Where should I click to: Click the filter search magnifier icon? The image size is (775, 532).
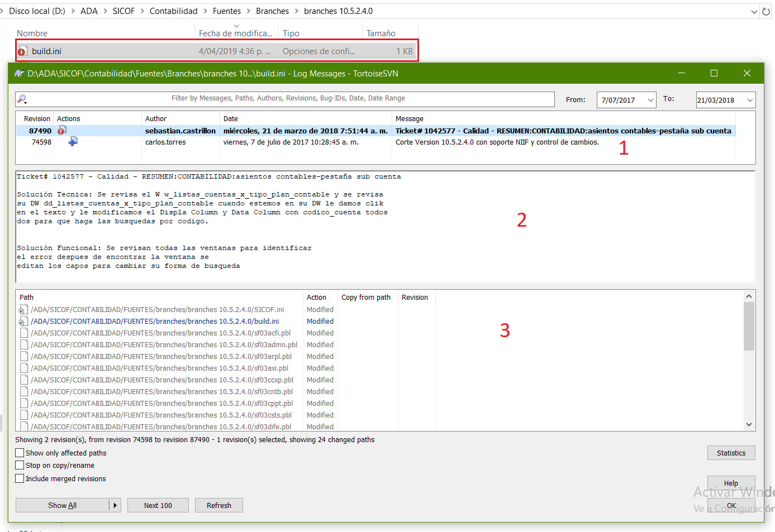click(x=22, y=99)
